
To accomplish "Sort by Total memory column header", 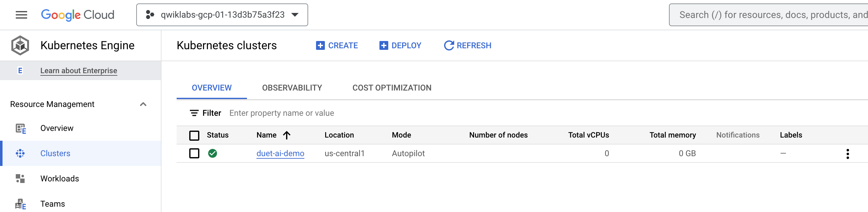I will 672,135.
